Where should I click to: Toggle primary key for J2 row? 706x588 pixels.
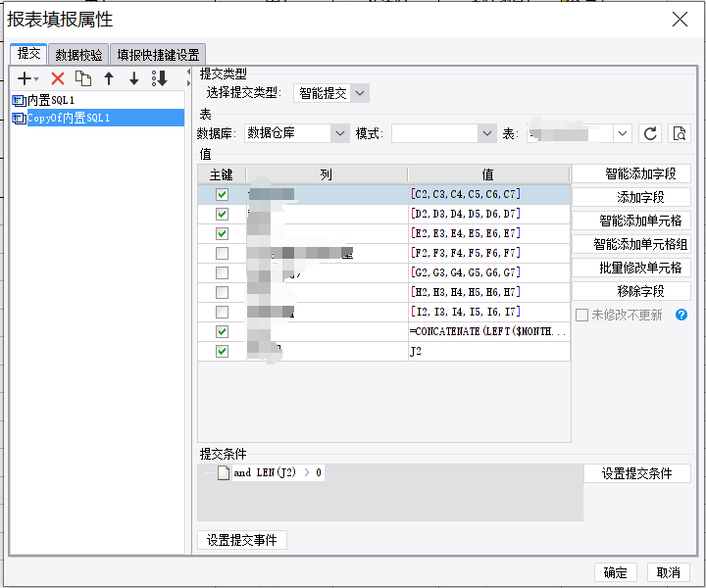click(x=222, y=352)
